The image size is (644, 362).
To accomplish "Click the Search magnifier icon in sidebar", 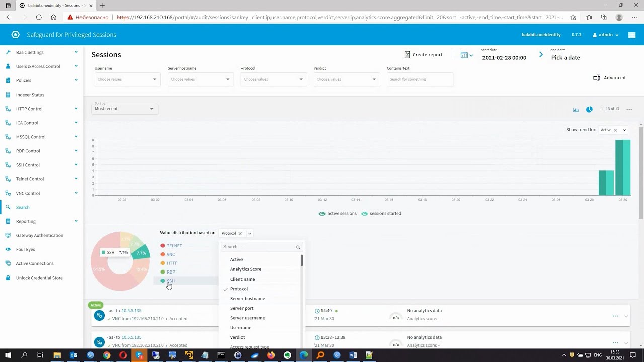I will tap(8, 207).
